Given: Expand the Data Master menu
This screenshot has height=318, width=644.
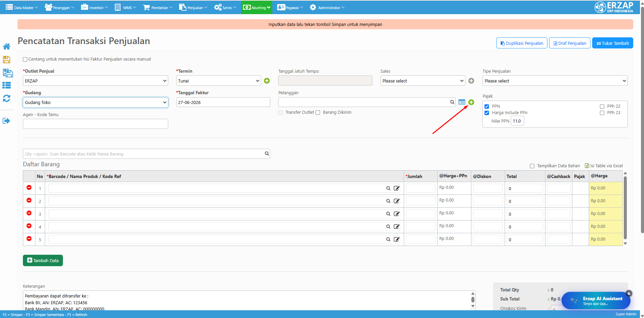Looking at the screenshot, I should (x=22, y=7).
